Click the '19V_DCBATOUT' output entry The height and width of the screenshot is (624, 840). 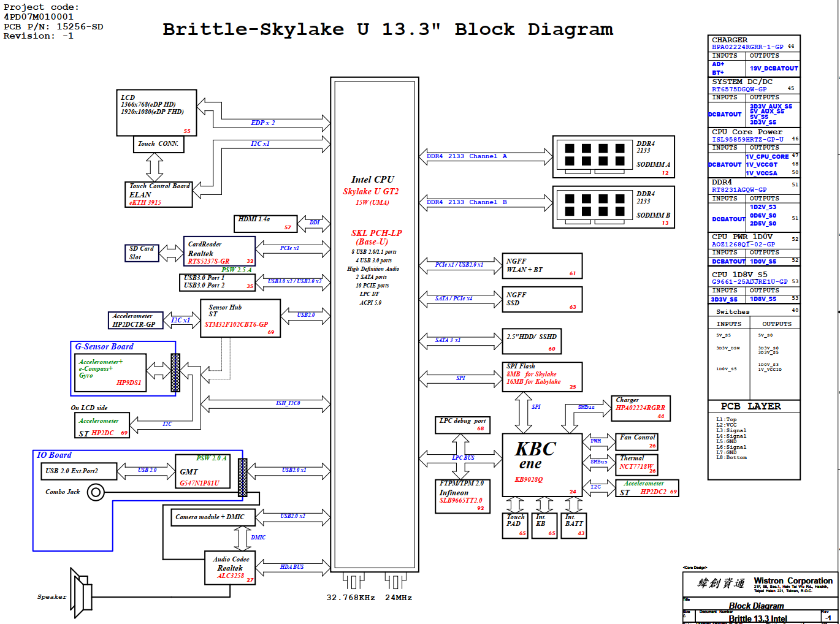pos(774,69)
